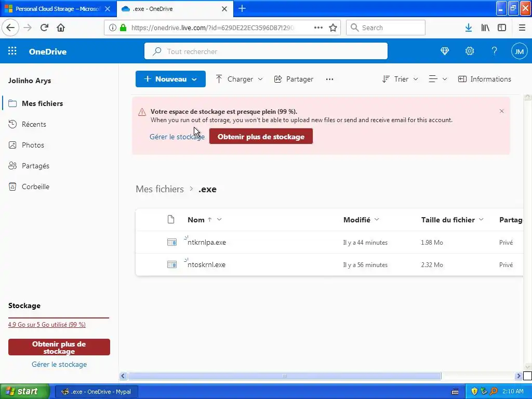Open the browser library icon

[x=485, y=28]
